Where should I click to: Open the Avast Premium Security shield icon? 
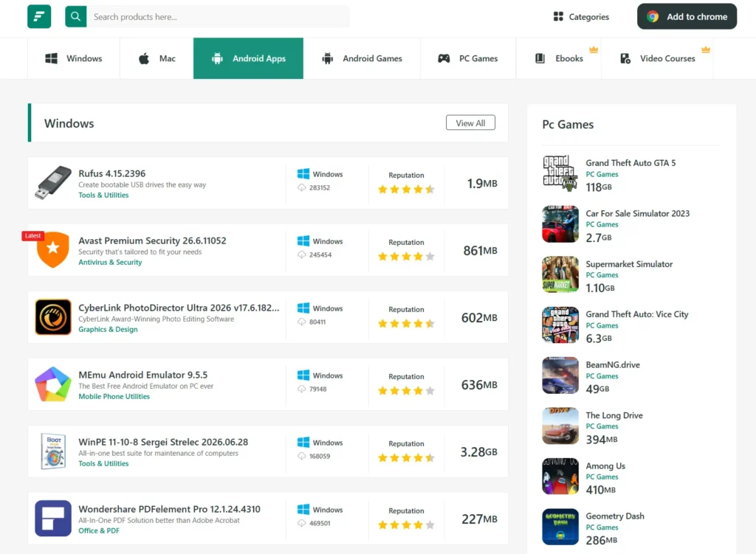[x=53, y=249]
